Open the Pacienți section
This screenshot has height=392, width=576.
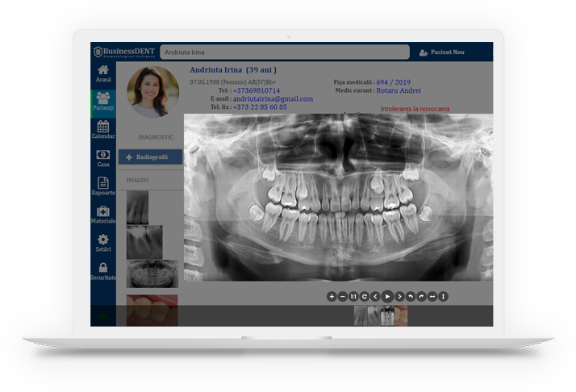pos(103,102)
